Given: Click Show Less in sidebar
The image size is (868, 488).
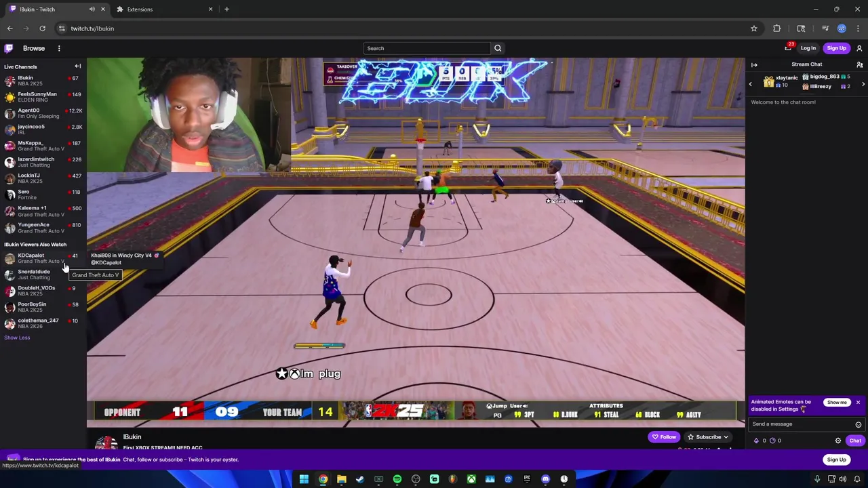Looking at the screenshot, I should click(17, 338).
